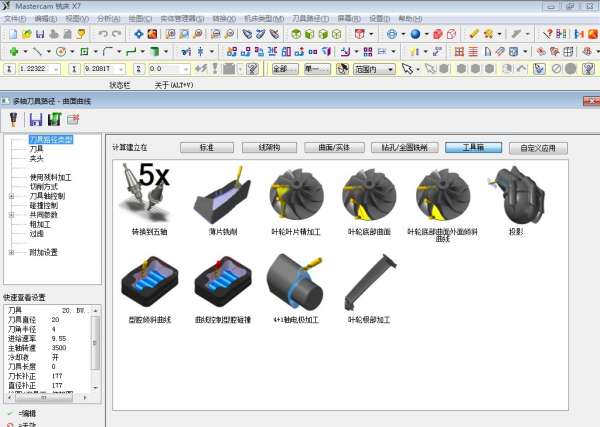Screen dimensions: 600x427
Task: Open the 编辑(E) menu
Action: coord(46,18)
